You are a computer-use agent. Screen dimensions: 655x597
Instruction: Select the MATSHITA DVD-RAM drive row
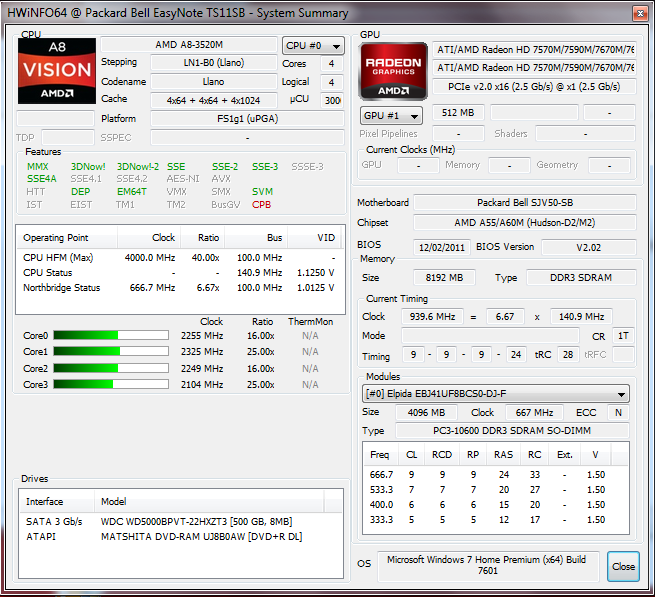[x=180, y=536]
